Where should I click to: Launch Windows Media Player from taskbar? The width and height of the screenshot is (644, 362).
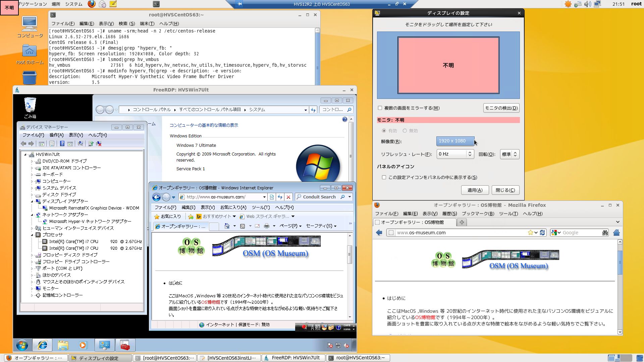pyautogui.click(x=83, y=345)
